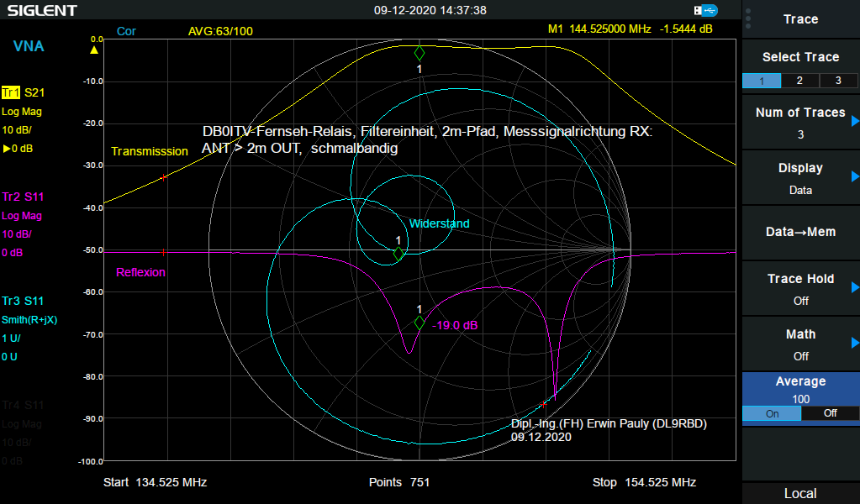Screen dimensions: 860x504
Task: Click the Tr1 scale 10 dB/ value
Action: (x=17, y=130)
